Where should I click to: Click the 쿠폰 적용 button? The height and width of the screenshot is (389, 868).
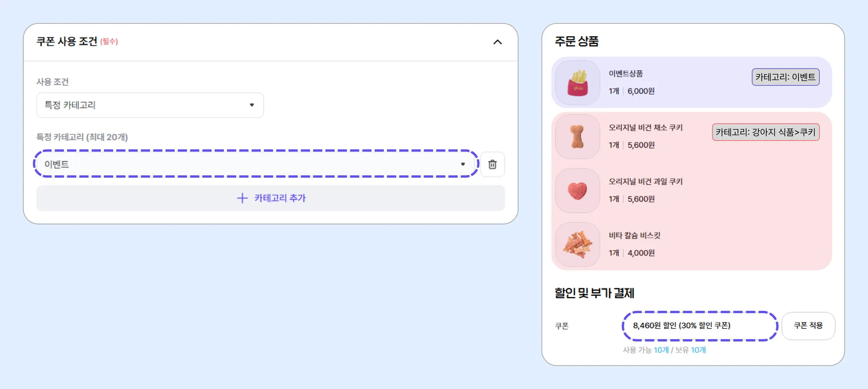(x=808, y=326)
